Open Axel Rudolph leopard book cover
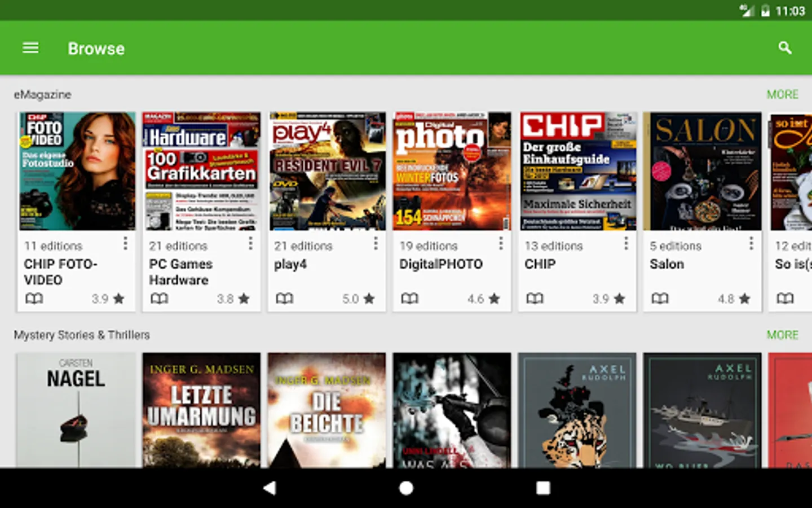The width and height of the screenshot is (812, 508). (577, 410)
